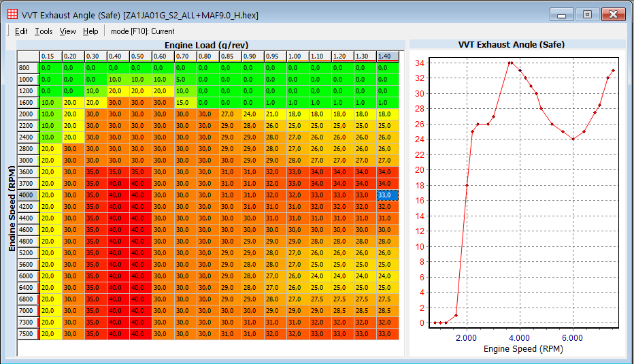
Task: Select the 24,0 cell in the 2000 RPM row
Action: pos(251,114)
